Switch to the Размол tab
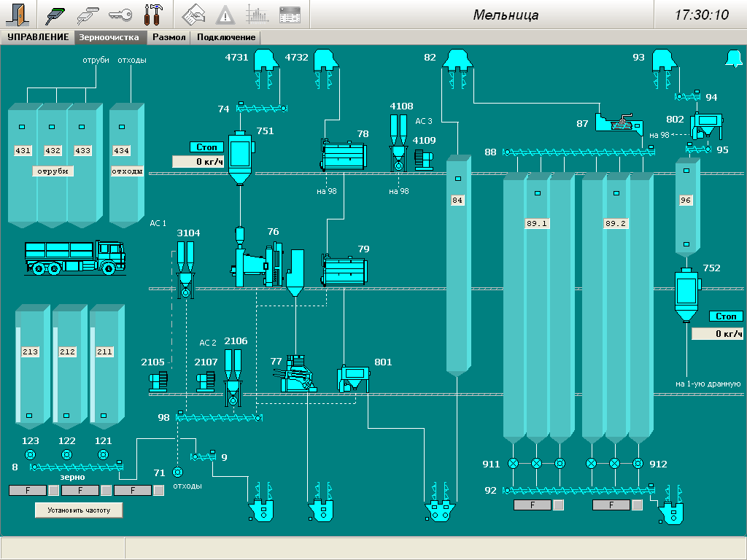The width and height of the screenshot is (747, 560). pos(169,37)
